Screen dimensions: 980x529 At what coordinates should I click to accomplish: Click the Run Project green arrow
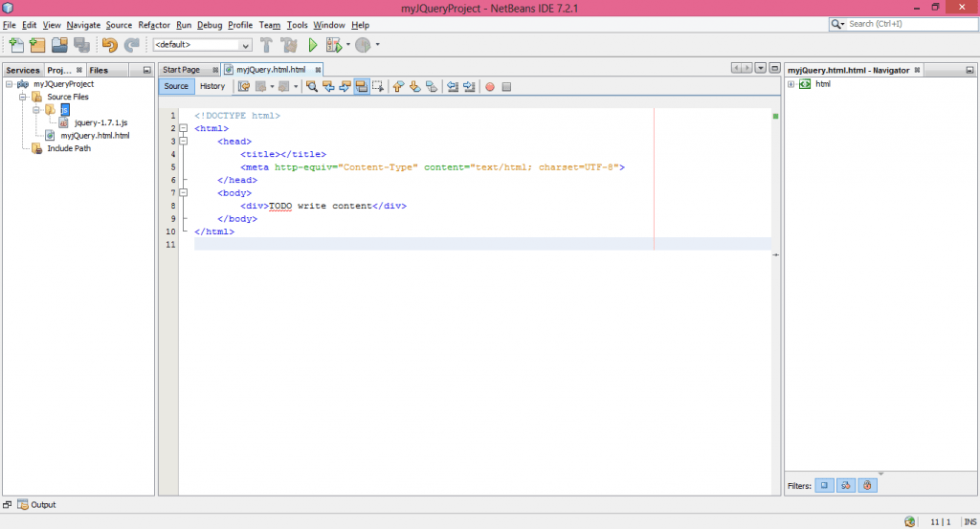click(312, 45)
